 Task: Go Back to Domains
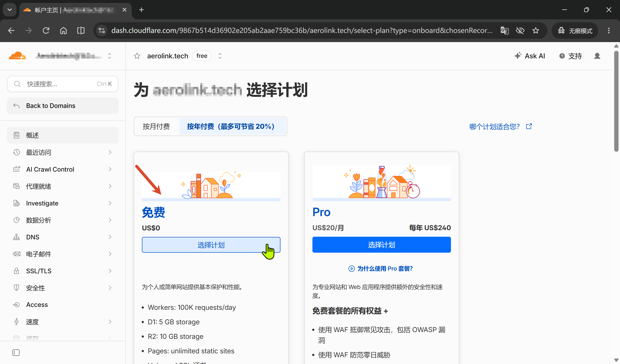point(62,106)
